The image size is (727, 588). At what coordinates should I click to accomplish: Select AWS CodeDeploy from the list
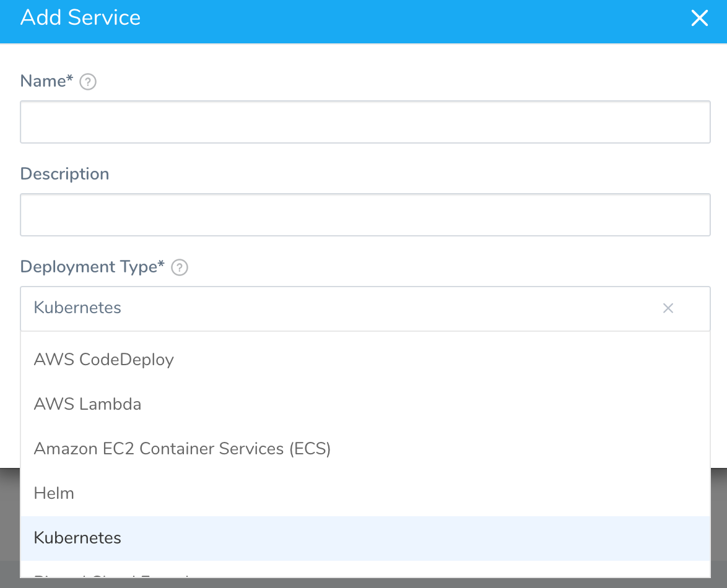365,360
